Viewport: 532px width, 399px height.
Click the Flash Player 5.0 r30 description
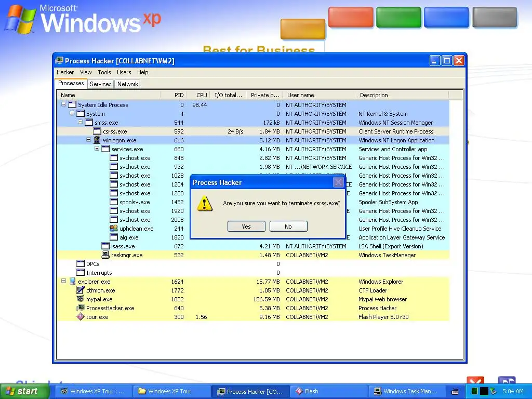(383, 317)
